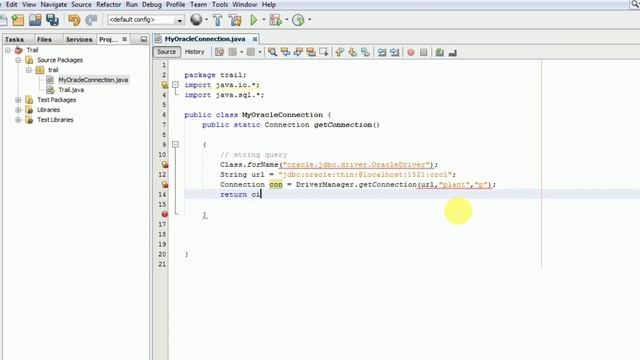Expand the Libraries node
This screenshot has height=360, width=640.
(x=18, y=110)
